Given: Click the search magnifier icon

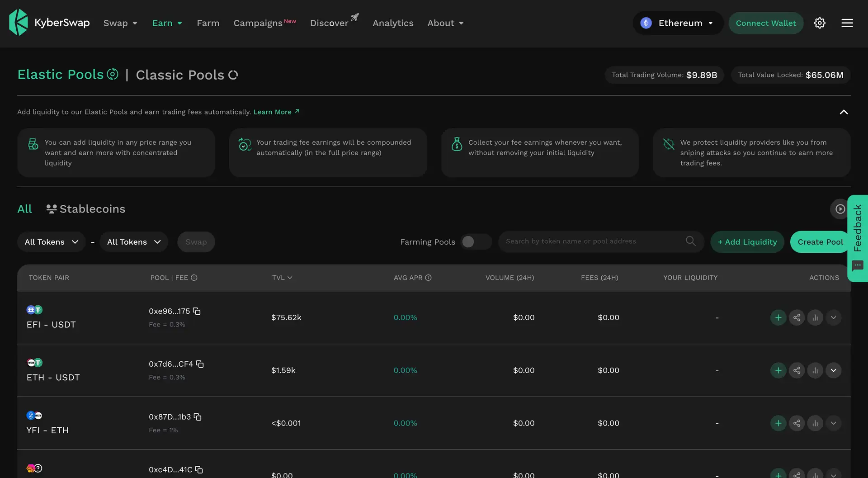Looking at the screenshot, I should 690,241.
